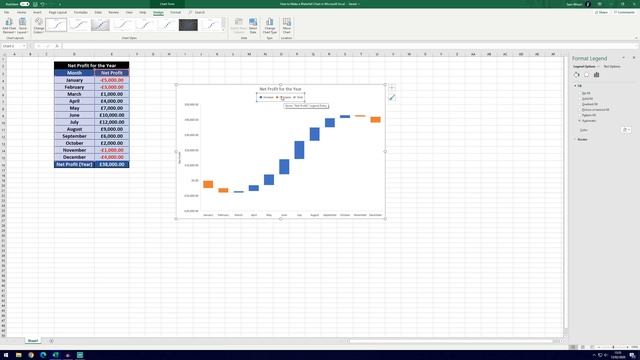Click the Save icon in title bar
The width and height of the screenshot is (640, 360).
click(35, 4)
